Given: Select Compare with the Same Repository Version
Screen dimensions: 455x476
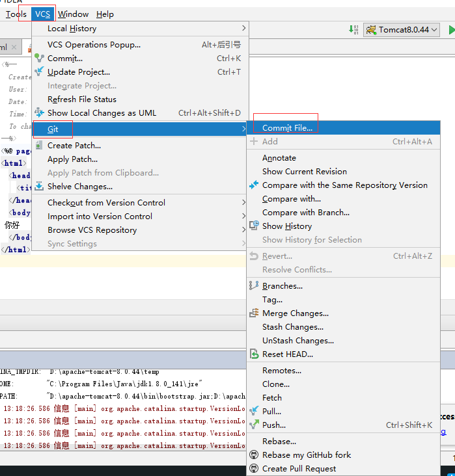Looking at the screenshot, I should pos(344,185).
